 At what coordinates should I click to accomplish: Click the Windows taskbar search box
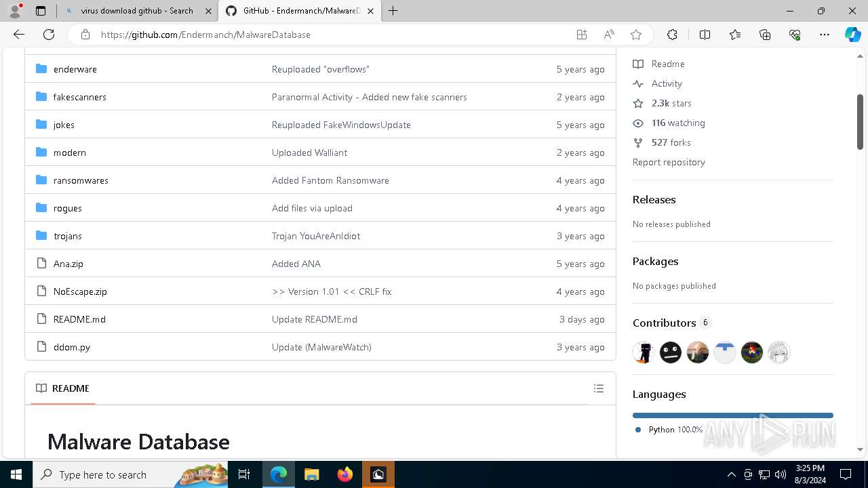[x=130, y=474]
